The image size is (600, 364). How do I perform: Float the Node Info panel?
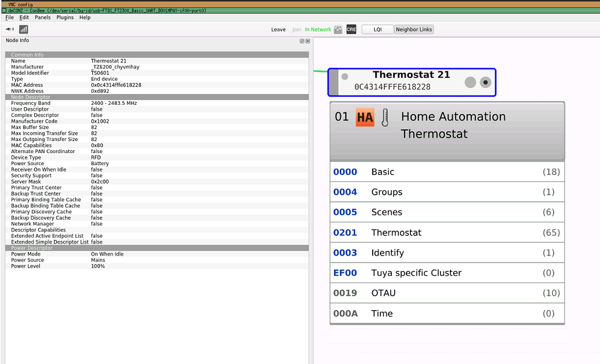[302, 41]
